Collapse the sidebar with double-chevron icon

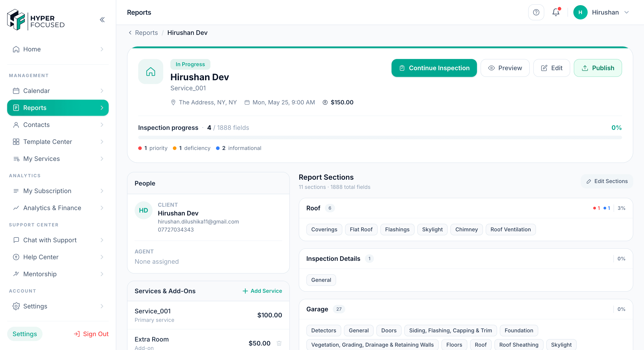[102, 20]
